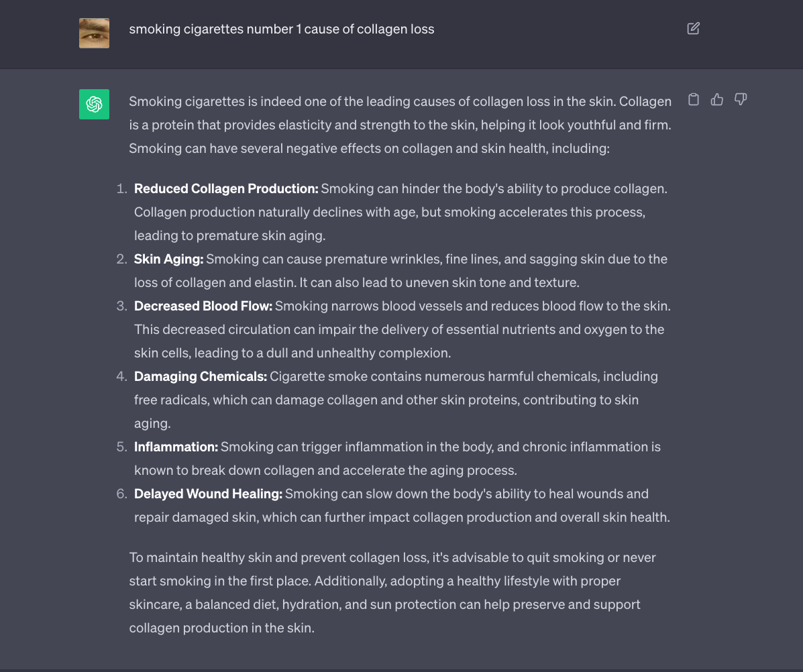The image size is (803, 672).
Task: Click the bold "Delayed Wound Healing:" heading
Action: click(x=208, y=494)
